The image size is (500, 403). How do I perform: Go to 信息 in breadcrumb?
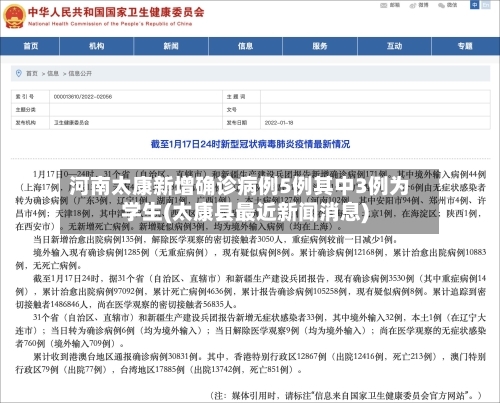(53, 73)
